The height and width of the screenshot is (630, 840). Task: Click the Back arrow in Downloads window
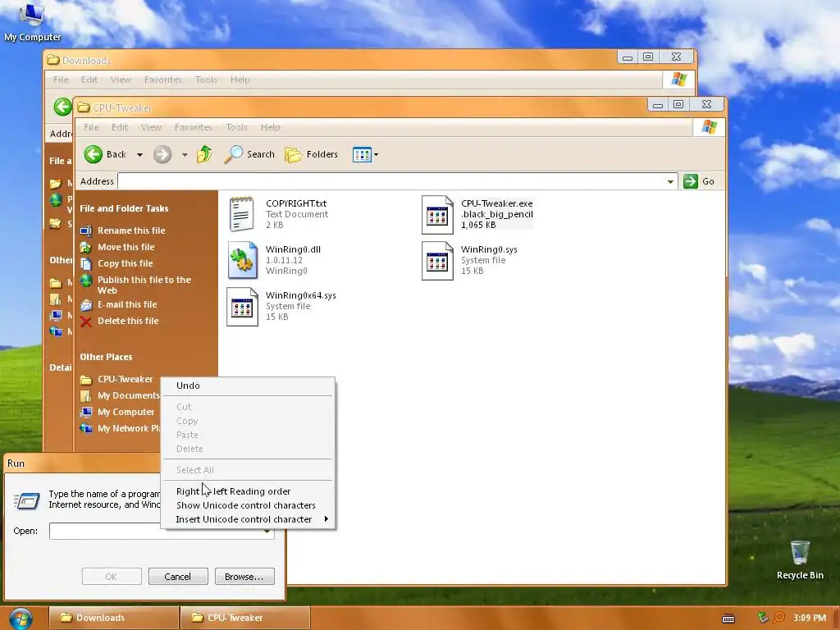[x=62, y=107]
